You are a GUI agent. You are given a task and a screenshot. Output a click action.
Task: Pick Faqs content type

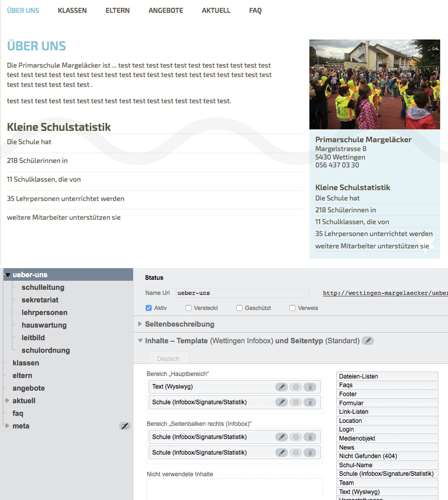(x=387, y=385)
